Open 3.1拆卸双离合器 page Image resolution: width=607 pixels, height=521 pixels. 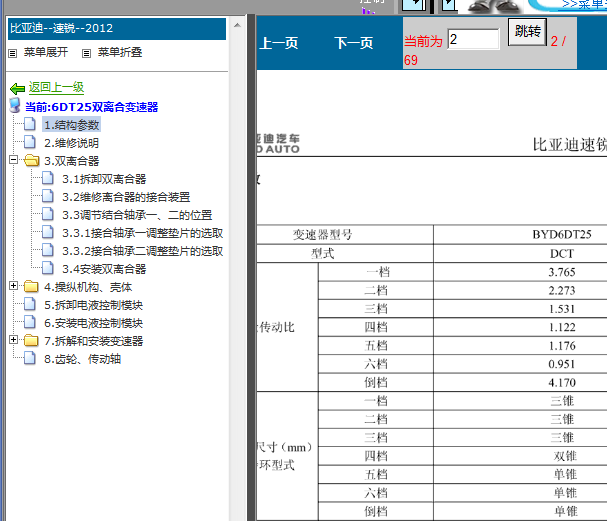[104, 179]
